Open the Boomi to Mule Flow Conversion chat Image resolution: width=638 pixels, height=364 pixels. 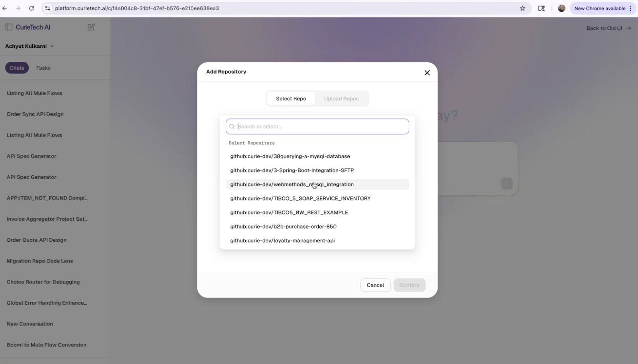point(46,344)
